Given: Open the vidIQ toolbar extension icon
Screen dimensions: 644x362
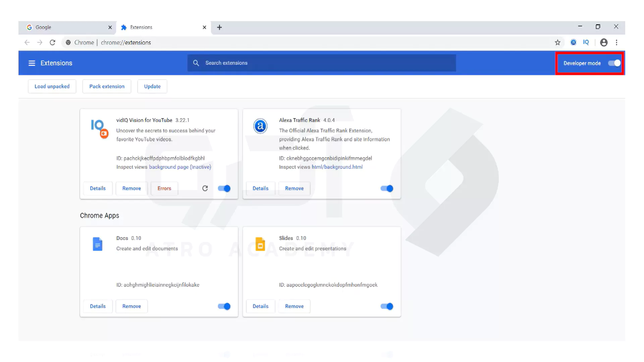Looking at the screenshot, I should pos(586,42).
